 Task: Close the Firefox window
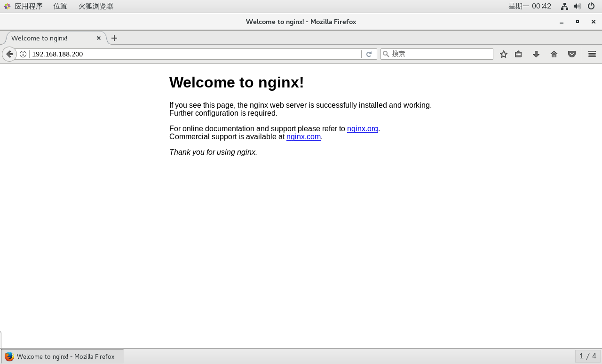594,22
